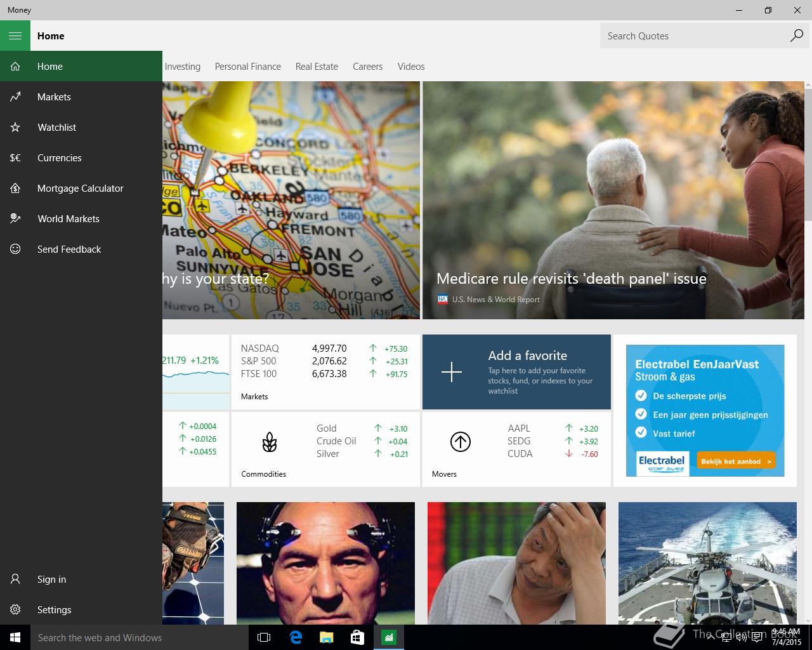
Task: Click the Search Quotes input field
Action: pos(695,36)
